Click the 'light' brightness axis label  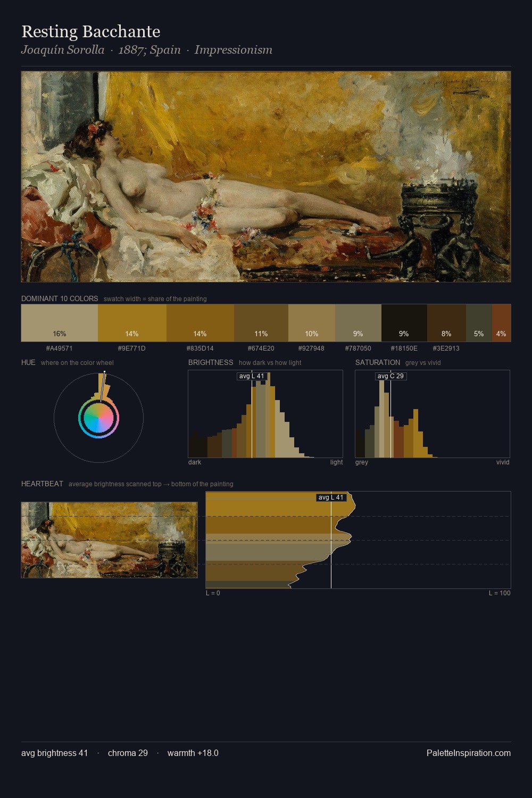336,462
